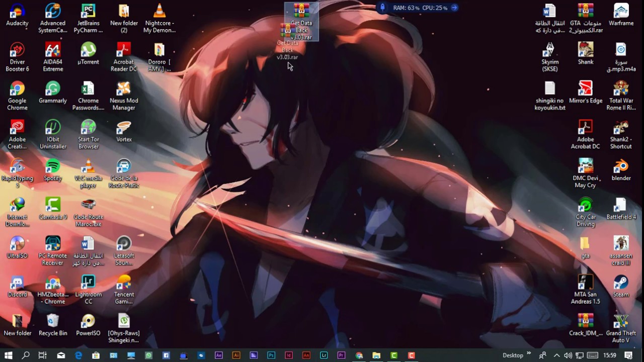644x362 pixels.
Task: Show hidden system tray icons
Action: tap(556, 355)
